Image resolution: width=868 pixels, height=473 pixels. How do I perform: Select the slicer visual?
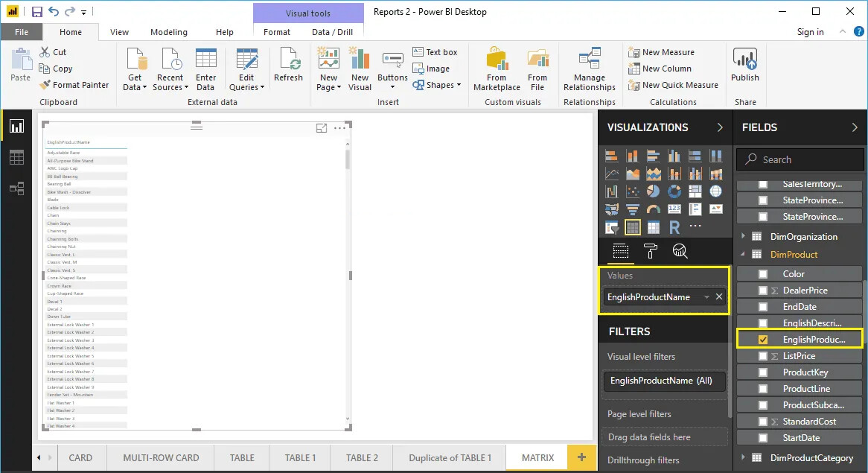(x=612, y=226)
